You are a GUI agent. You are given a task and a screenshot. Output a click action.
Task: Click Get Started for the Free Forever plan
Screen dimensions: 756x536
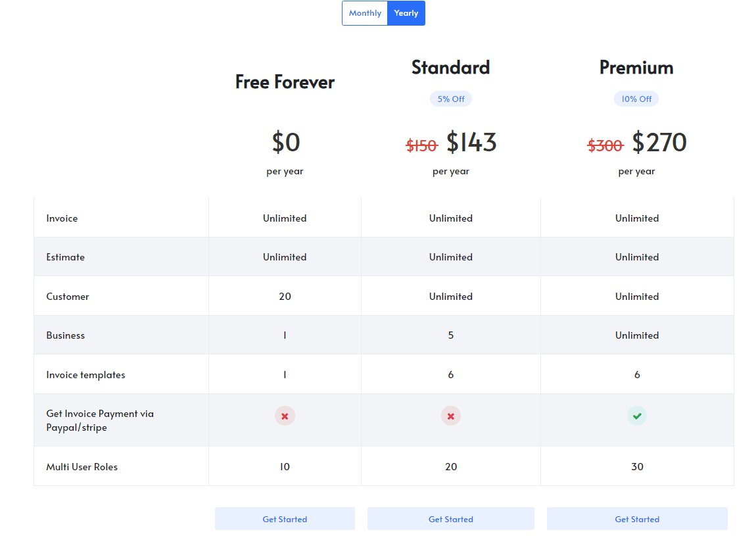[x=285, y=518]
